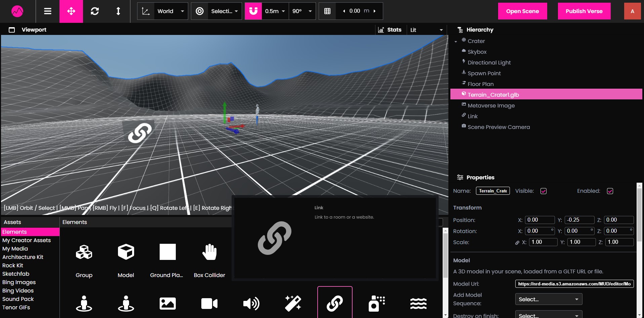Open the Add Model Sequence dropdown
The width and height of the screenshot is (644, 318).
click(549, 299)
